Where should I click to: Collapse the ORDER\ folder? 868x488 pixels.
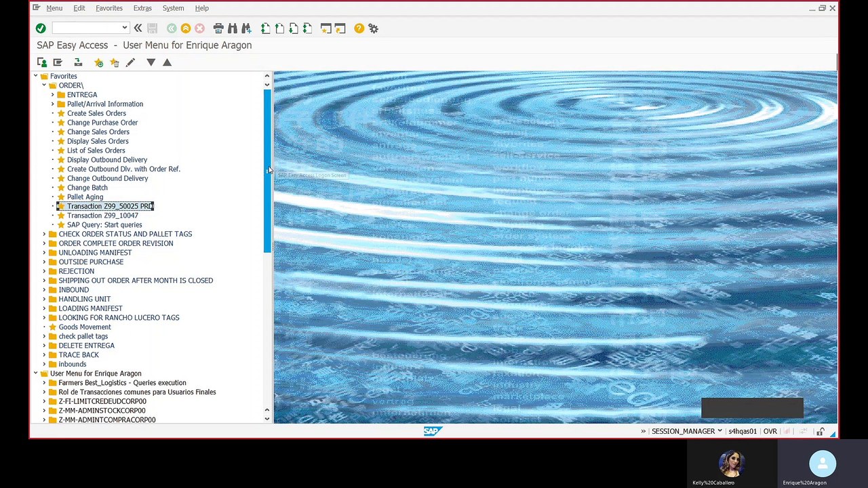(44, 85)
